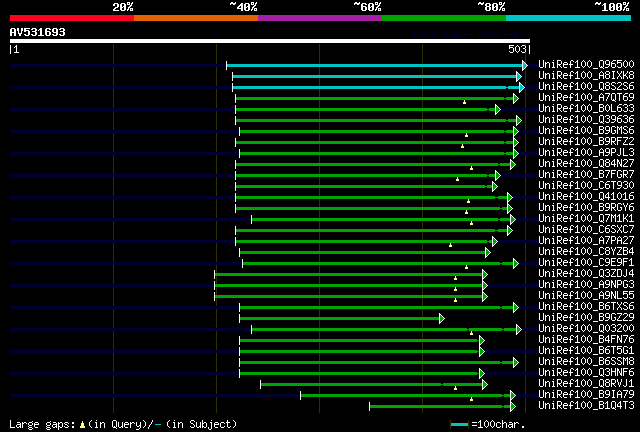This screenshot has height=432, width=640.
Task: Select the UniRef100_A7QT69 subject label
Action: pos(586,98)
